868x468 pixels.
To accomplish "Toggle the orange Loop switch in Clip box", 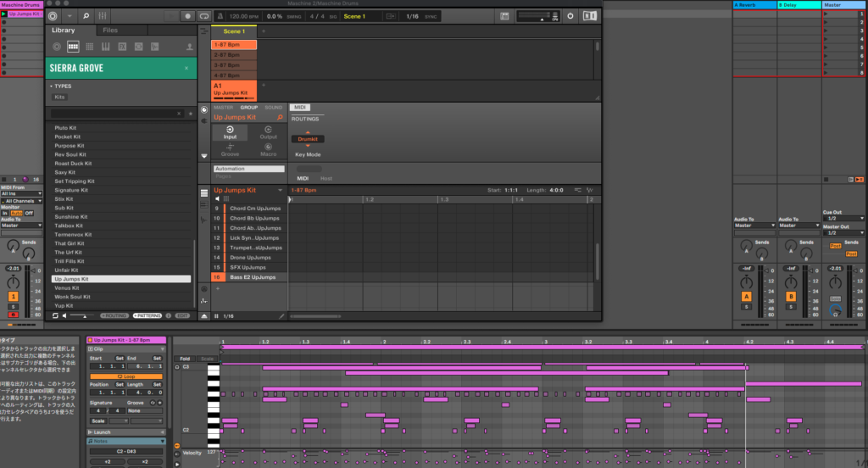I will pos(126,376).
